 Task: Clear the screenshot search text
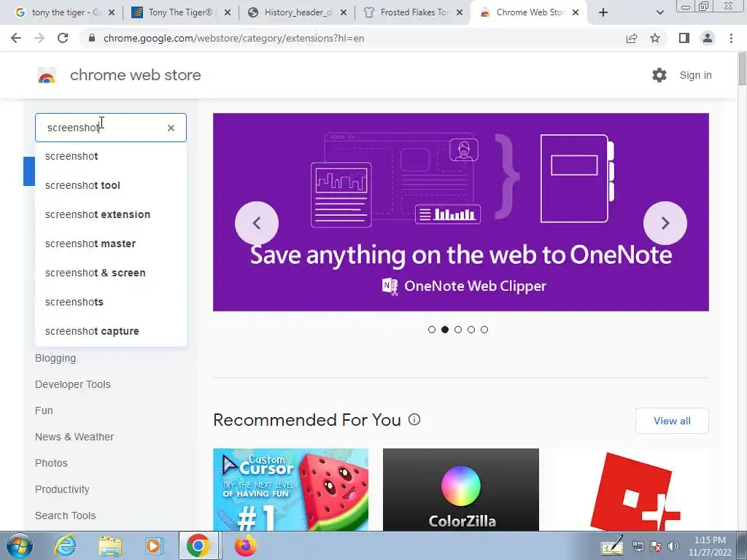click(171, 128)
